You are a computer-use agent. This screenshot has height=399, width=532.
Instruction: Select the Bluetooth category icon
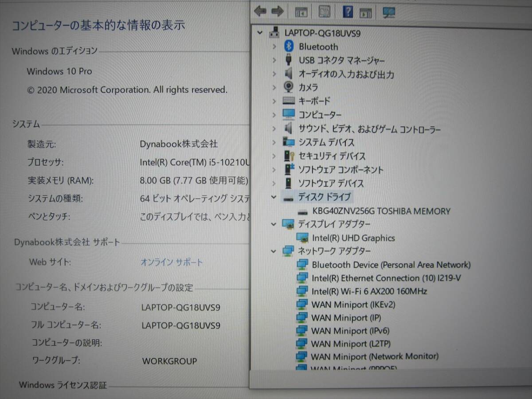(x=289, y=46)
